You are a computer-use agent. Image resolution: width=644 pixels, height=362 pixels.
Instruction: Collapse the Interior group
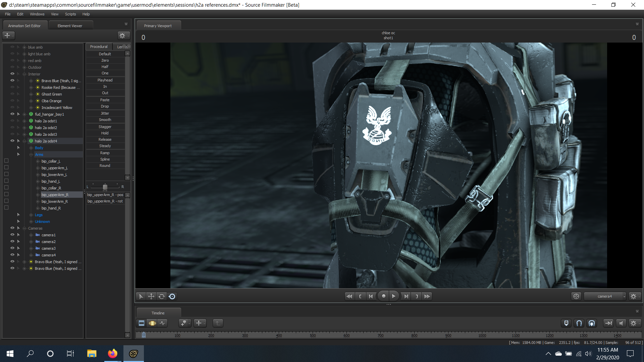click(24, 74)
